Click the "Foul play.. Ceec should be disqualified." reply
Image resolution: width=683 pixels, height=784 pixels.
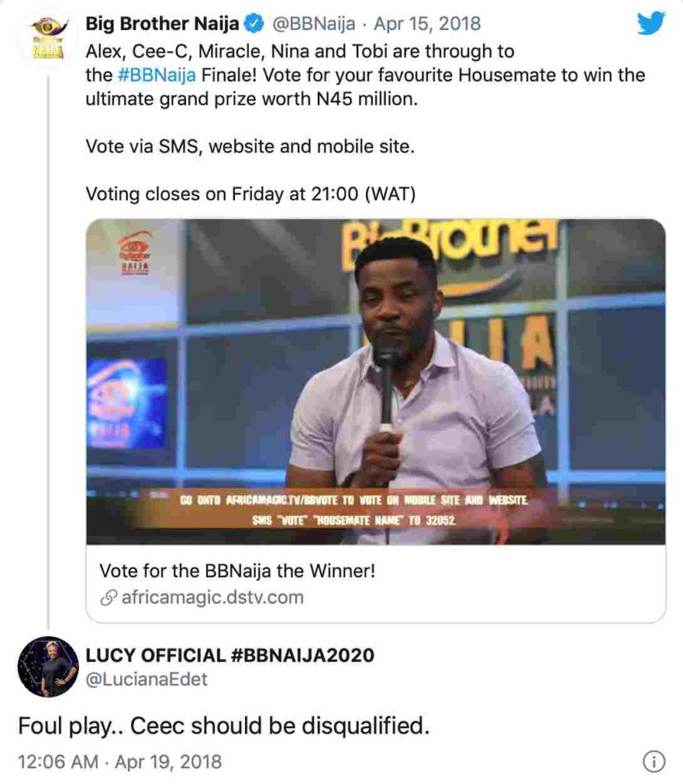coord(224,726)
